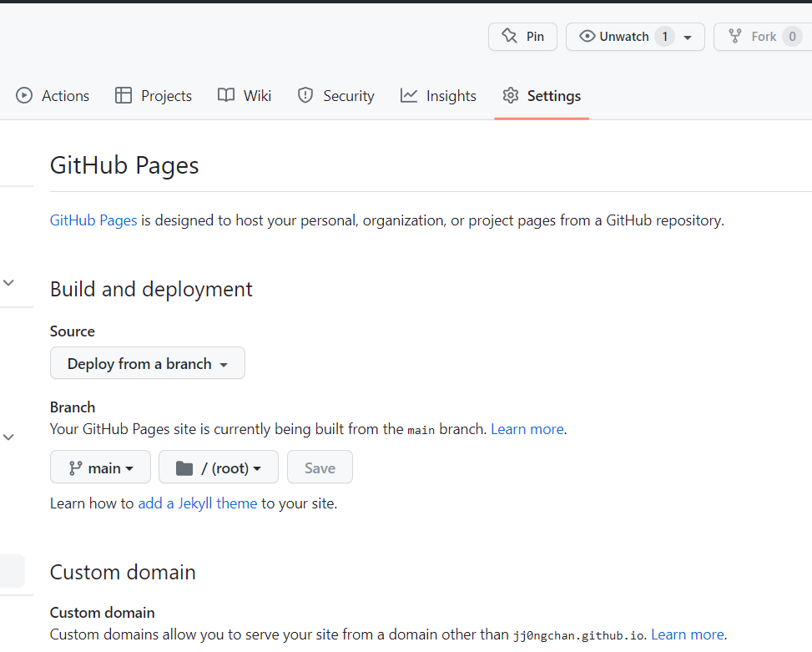Expand the lower sidebar chevron
Image resolution: width=812 pixels, height=652 pixels.
click(x=9, y=437)
